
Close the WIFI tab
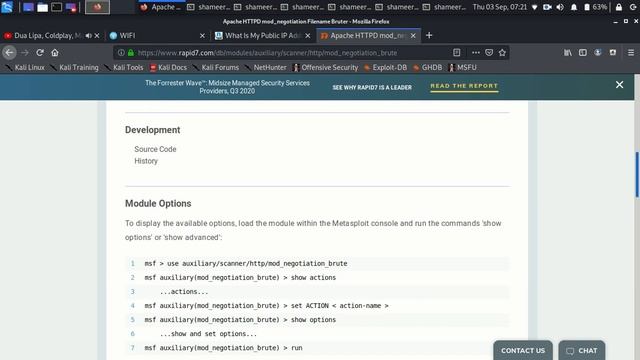click(202, 36)
